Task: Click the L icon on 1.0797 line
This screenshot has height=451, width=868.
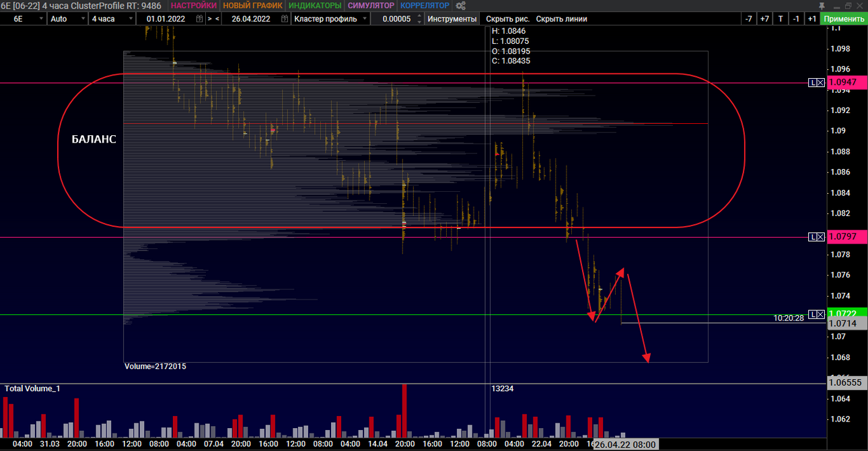Action: point(813,237)
